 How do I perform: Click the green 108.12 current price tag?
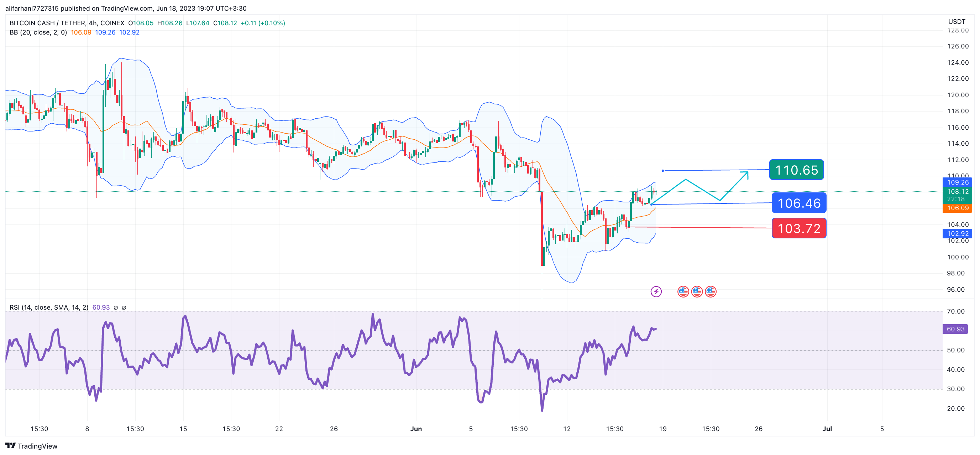(957, 192)
